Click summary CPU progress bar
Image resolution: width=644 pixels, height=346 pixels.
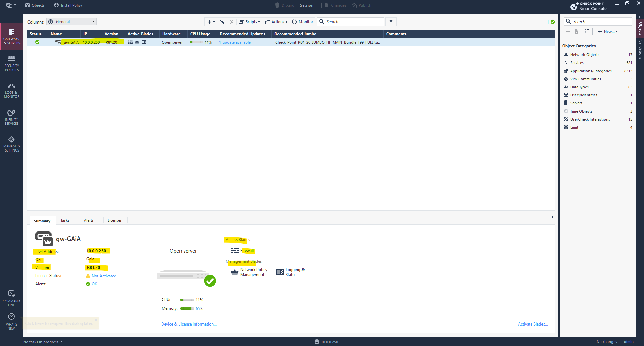pyautogui.click(x=187, y=300)
